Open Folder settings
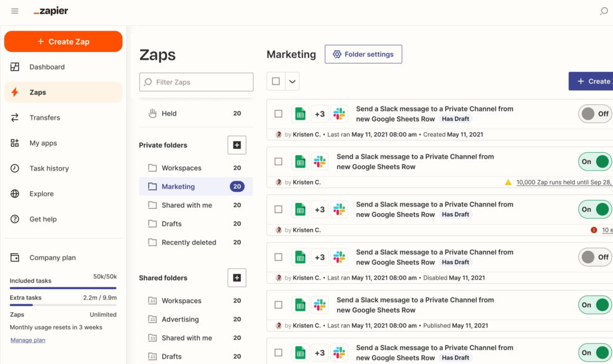 pos(363,54)
